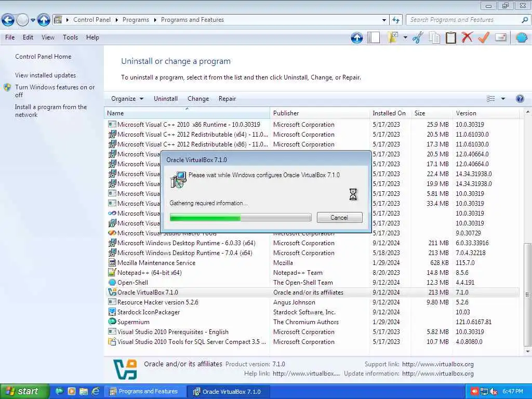Click the blue Help question mark icon

pyautogui.click(x=520, y=99)
